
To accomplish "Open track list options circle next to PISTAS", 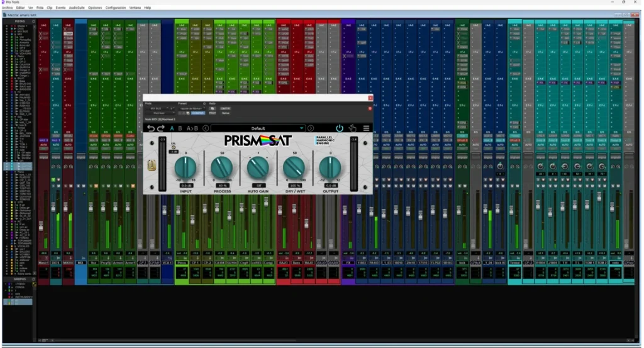I will coord(34,21).
